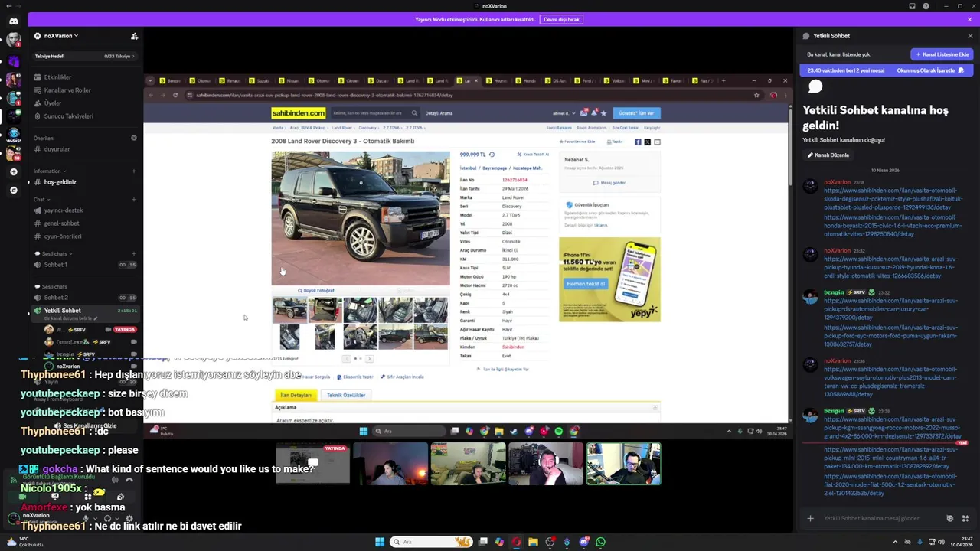This screenshot has width=980, height=551.
Task: Open Sunucu Takviyeleri
Action: pos(84,116)
